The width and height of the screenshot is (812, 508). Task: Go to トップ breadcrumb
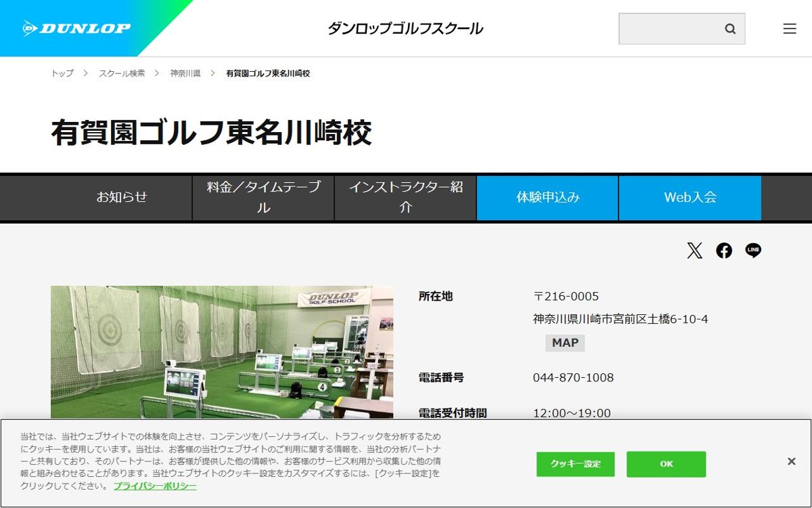[x=62, y=73]
